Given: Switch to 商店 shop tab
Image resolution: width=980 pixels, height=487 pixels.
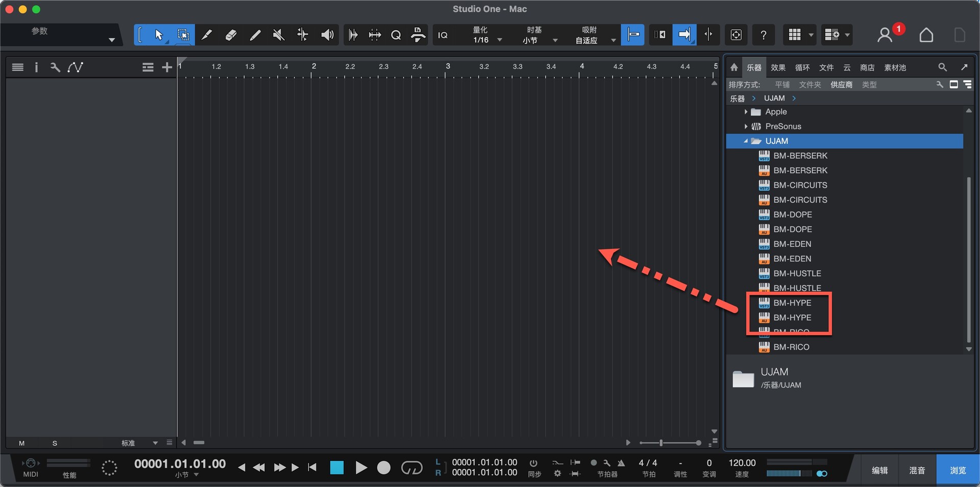Looking at the screenshot, I should click(867, 67).
